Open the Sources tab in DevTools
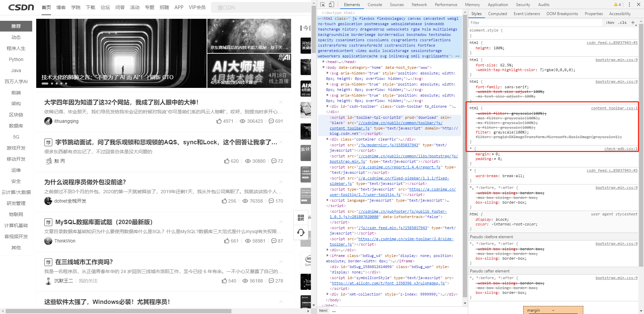This screenshot has height=314, width=644. click(396, 5)
